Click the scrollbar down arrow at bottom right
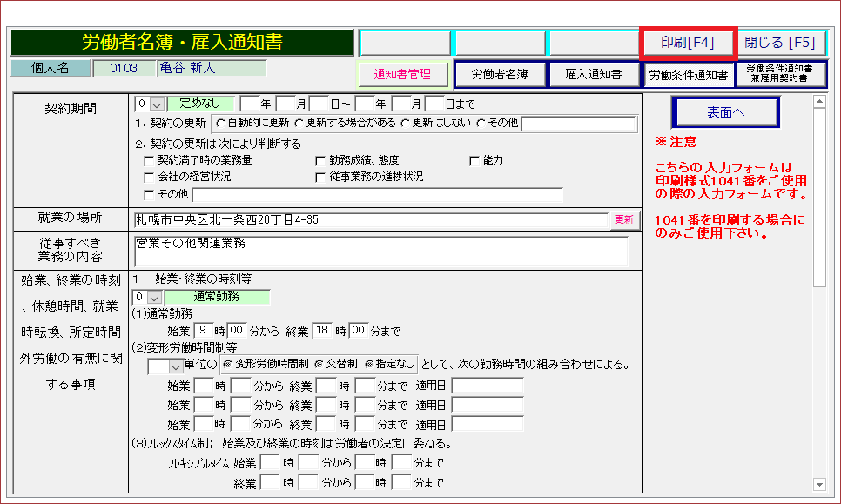The height and width of the screenshot is (504, 841). pos(818,484)
